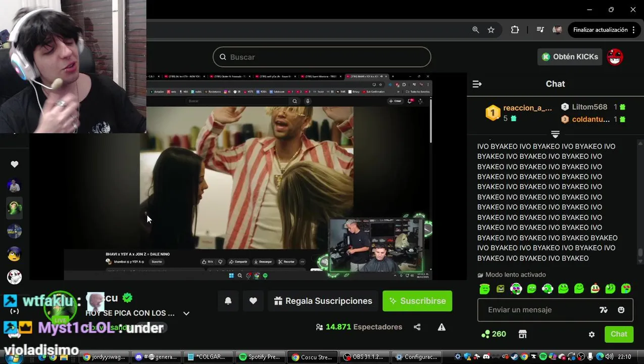644x364 pixels.
Task: Switch to Configuración taskbar window
Action: tap(416, 357)
